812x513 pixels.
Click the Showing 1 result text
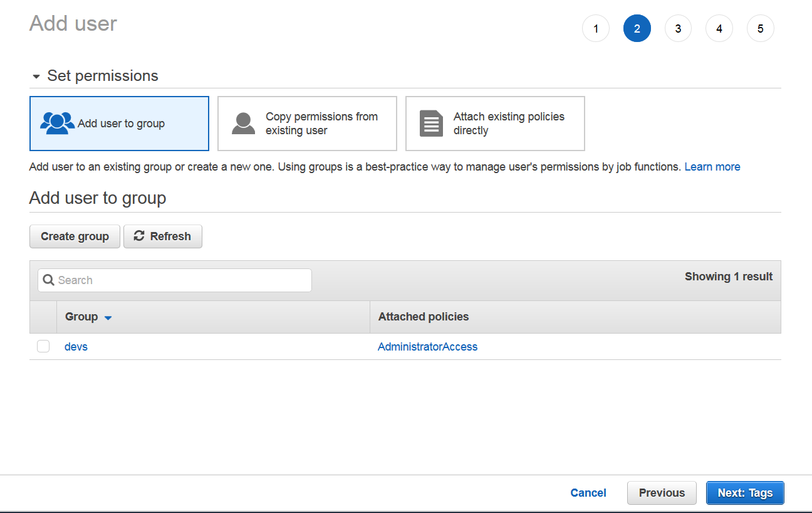729,277
